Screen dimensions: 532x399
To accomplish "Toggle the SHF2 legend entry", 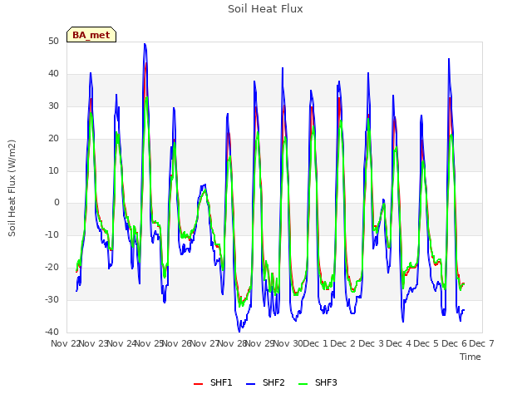I will (265, 382).
